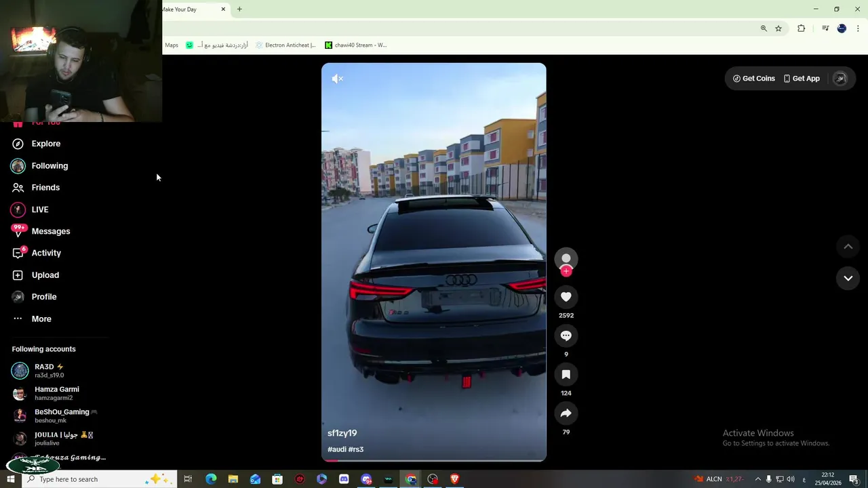Open a new browser tab
Image resolution: width=868 pixels, height=488 pixels.
click(239, 9)
